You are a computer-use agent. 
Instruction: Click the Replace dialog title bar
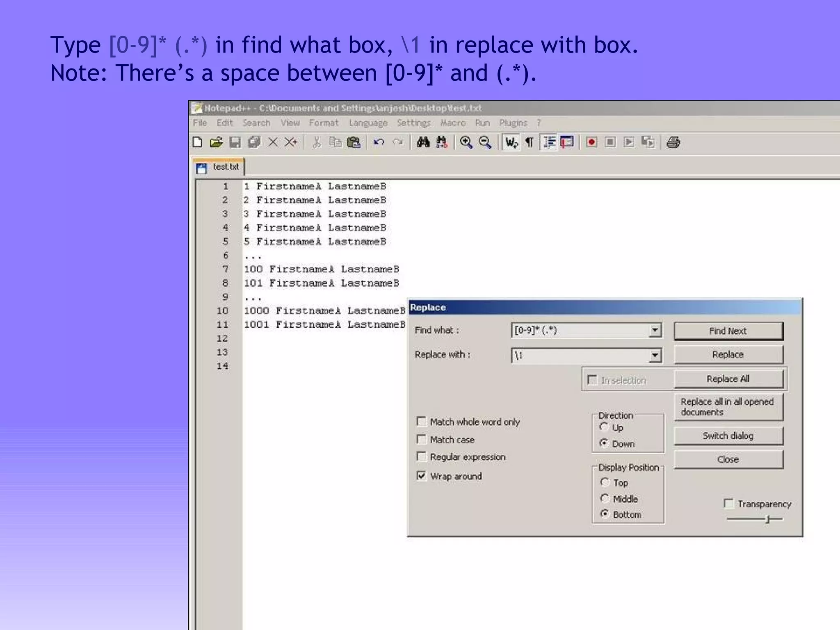point(605,308)
